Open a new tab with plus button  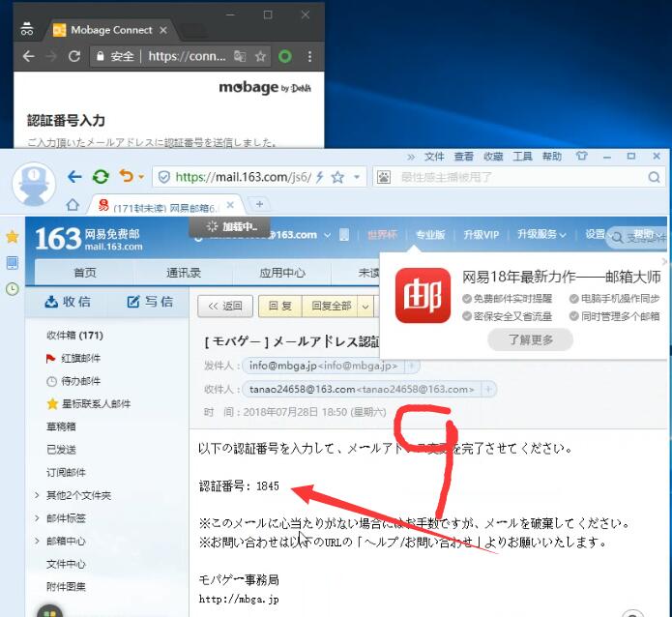pos(259,204)
